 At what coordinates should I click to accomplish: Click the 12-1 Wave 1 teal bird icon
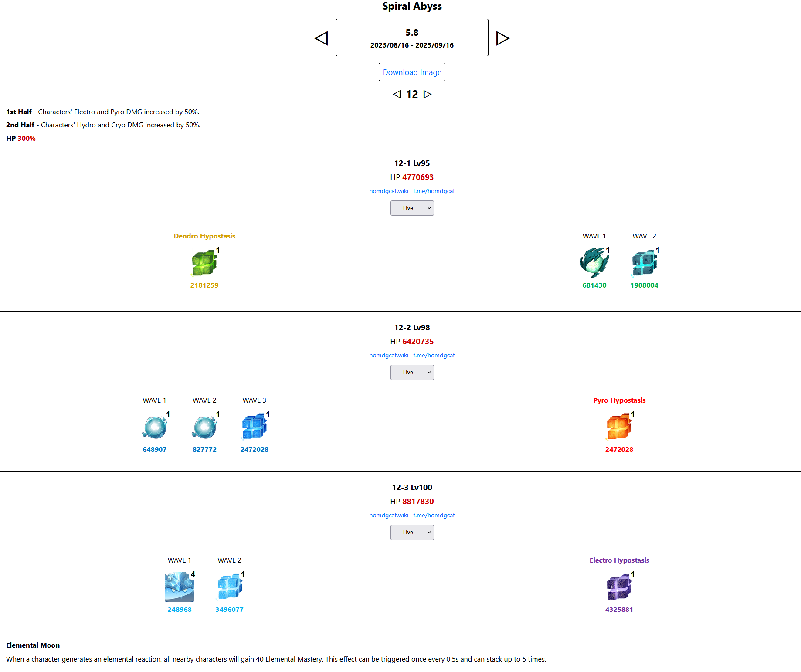[x=594, y=263]
